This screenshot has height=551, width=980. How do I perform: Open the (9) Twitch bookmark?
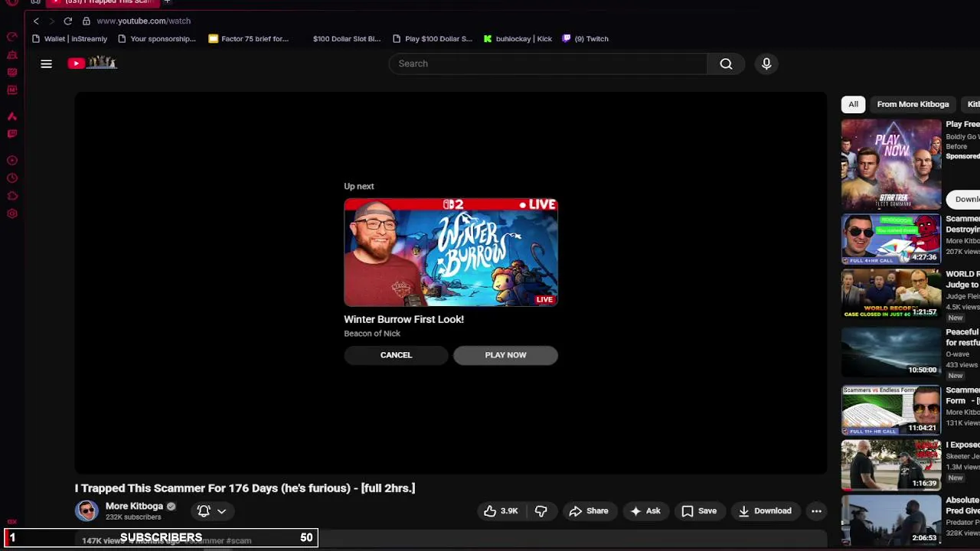[x=586, y=39]
